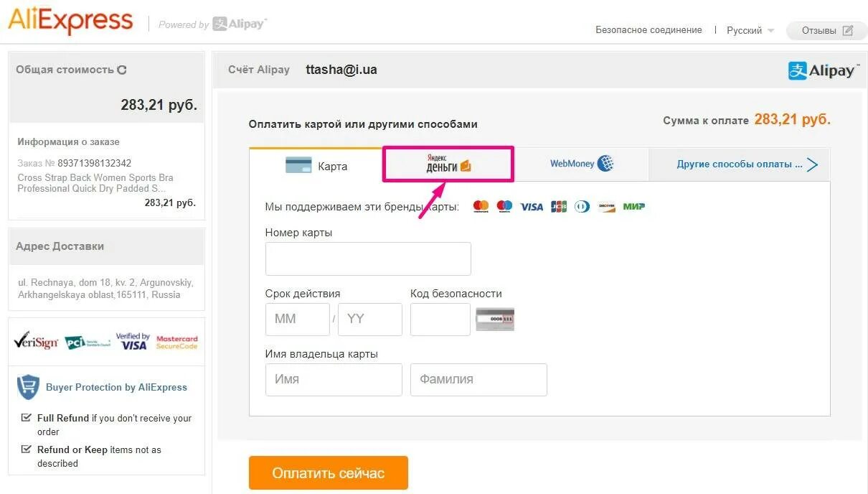The image size is (868, 494).
Task: Click the PCI security badge
Action: 88,342
